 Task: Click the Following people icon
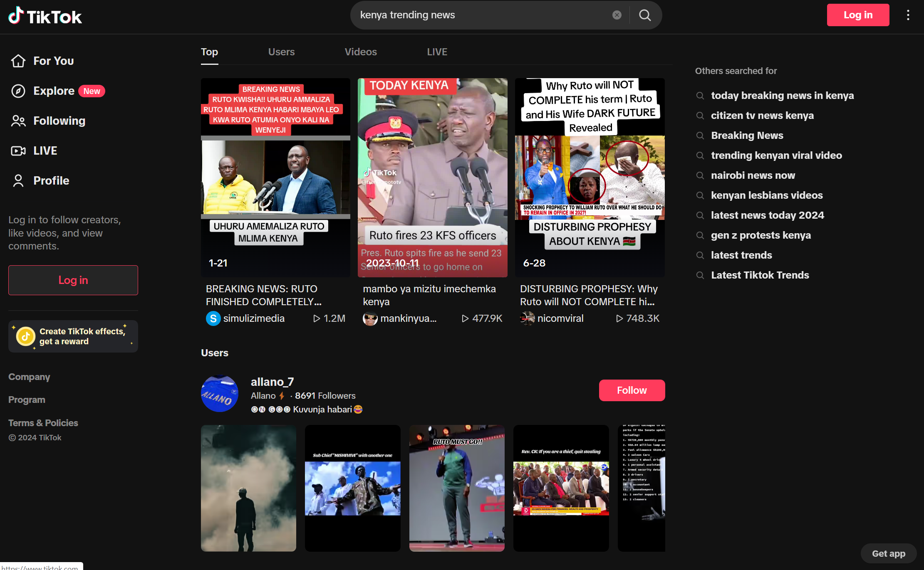point(18,121)
